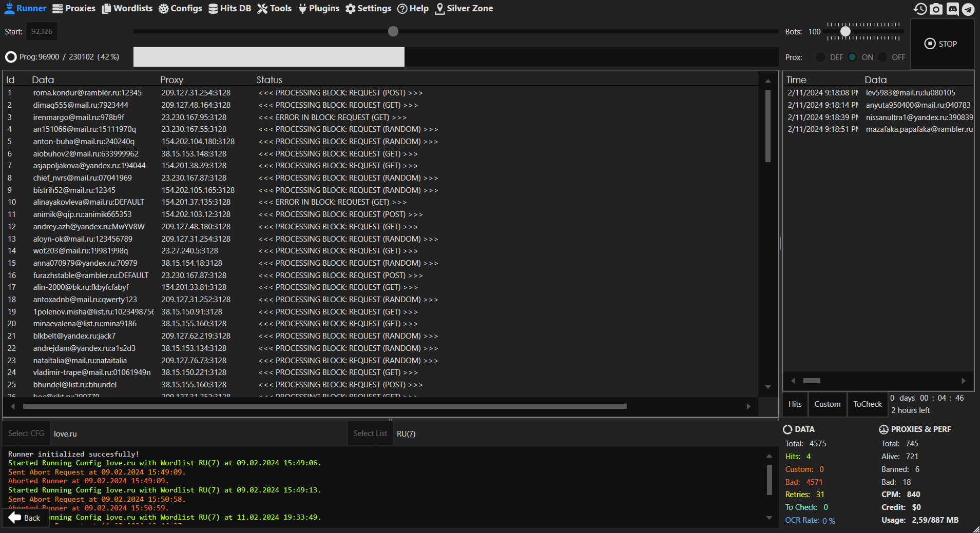Click the Start position slider handle
Screen dimensions: 980x533
393,31
